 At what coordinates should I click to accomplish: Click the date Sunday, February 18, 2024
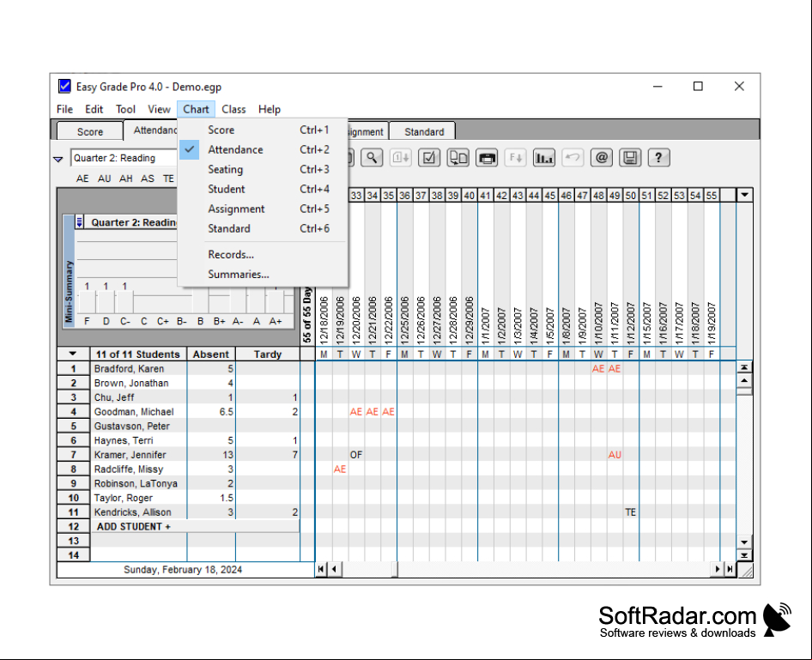point(183,569)
